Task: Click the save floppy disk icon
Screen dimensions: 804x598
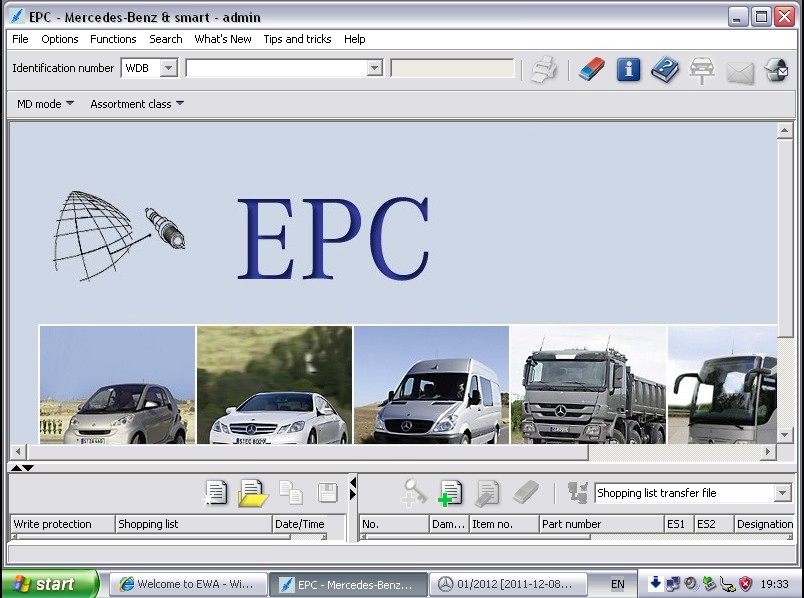Action: coord(327,493)
